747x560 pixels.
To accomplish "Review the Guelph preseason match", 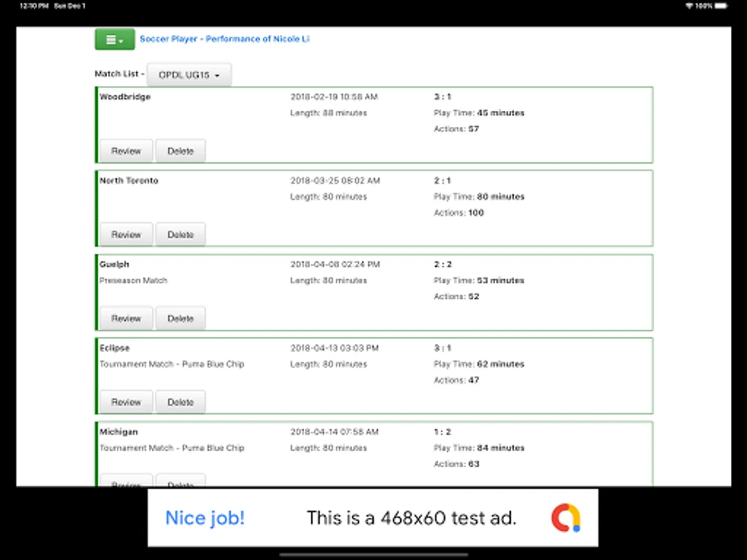I will click(x=126, y=318).
